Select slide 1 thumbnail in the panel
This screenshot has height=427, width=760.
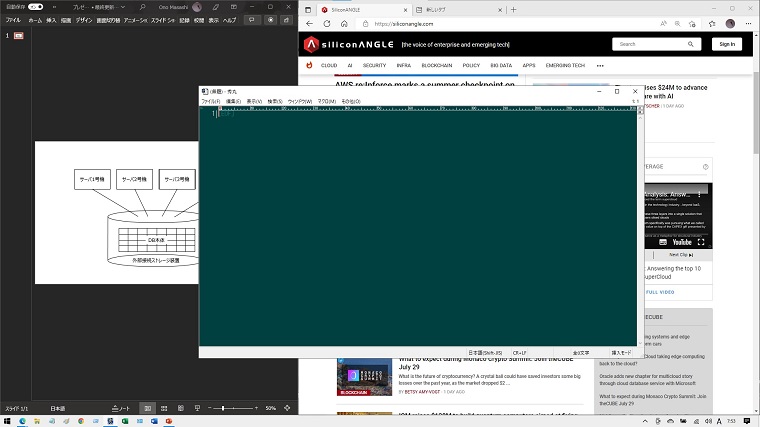click(18, 35)
